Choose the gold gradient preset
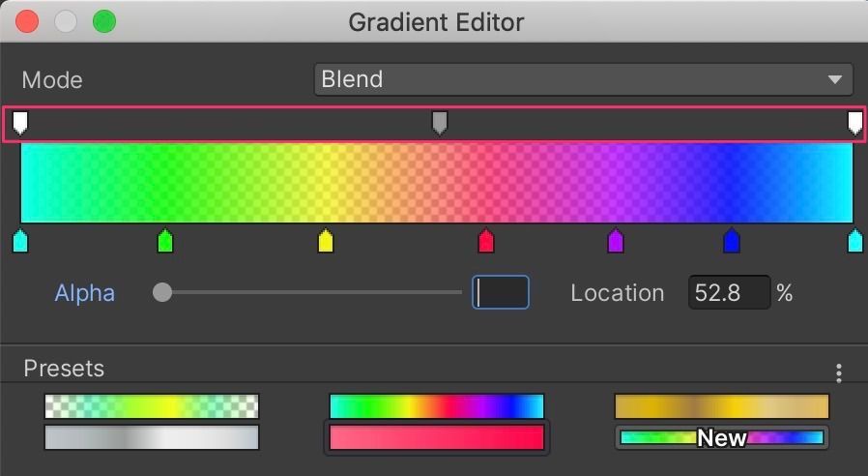The image size is (868, 476). click(x=722, y=406)
